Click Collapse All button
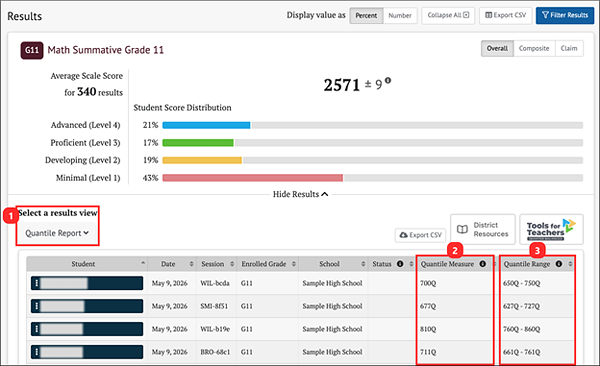The image size is (600, 366). (448, 15)
